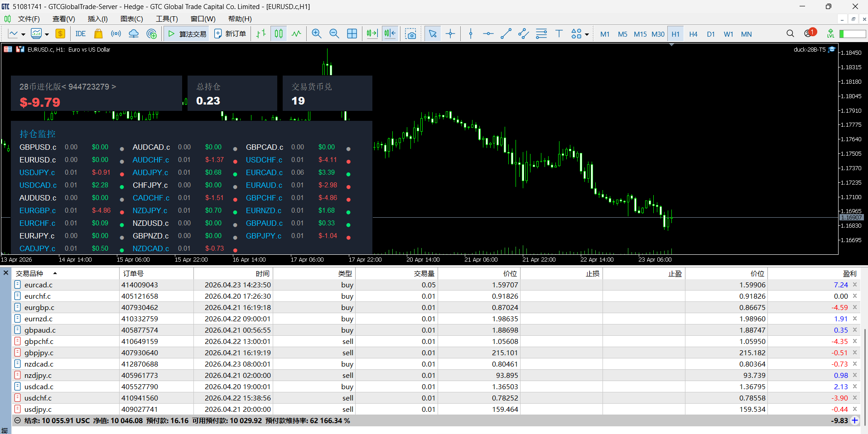The height and width of the screenshot is (434, 868).
Task: Select the H4 timeframe
Action: [x=693, y=34]
